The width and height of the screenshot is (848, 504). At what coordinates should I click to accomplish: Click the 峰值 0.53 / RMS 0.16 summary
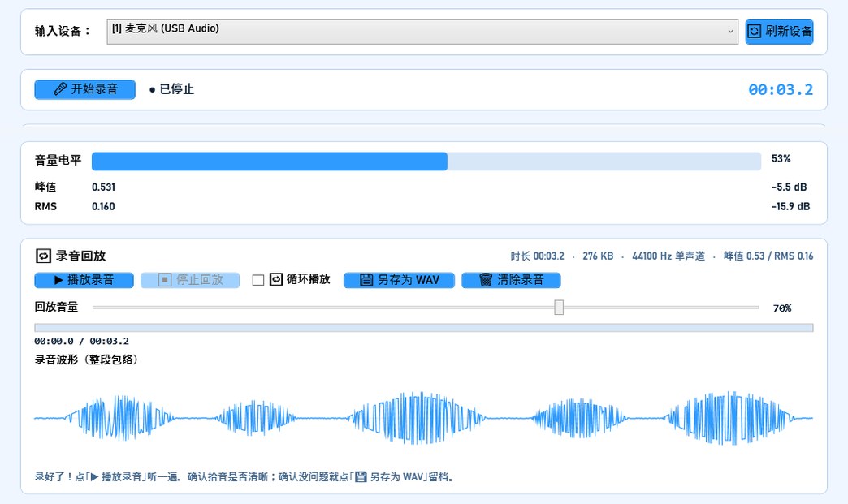pos(768,256)
